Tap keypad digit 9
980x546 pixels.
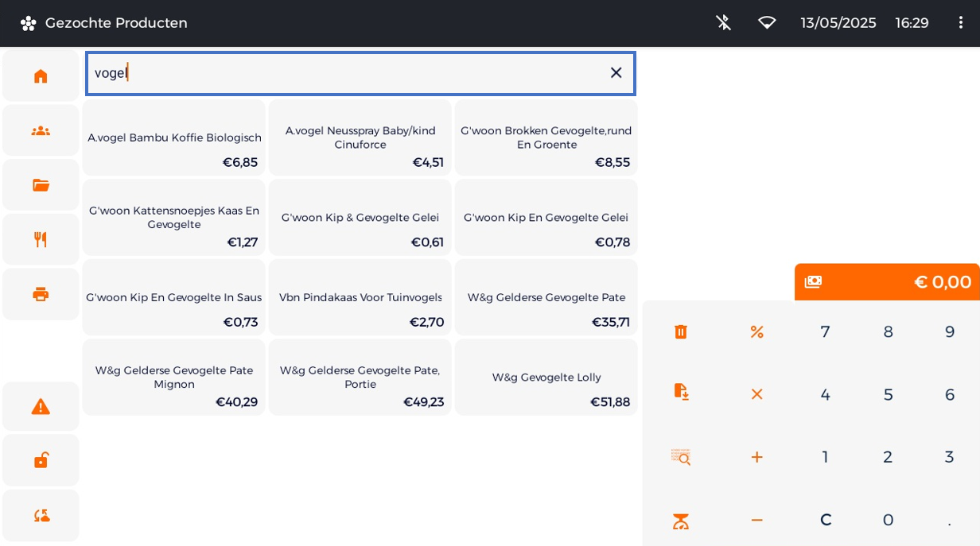click(950, 331)
